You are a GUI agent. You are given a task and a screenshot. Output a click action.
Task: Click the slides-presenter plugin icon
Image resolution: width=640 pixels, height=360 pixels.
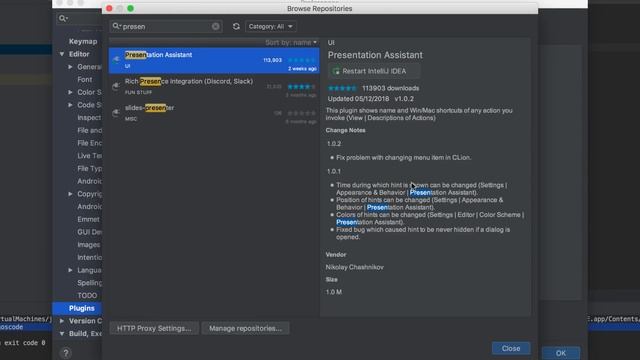(116, 113)
